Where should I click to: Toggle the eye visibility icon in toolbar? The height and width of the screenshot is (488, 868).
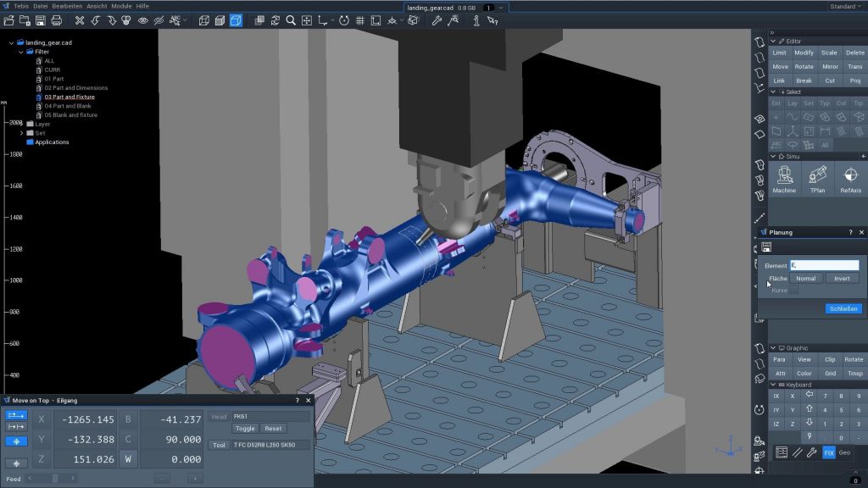142,19
